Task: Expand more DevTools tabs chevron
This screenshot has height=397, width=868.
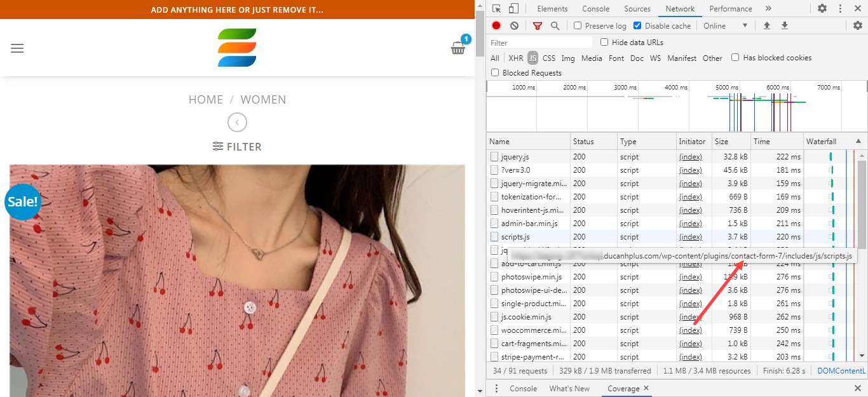Action: click(x=768, y=9)
